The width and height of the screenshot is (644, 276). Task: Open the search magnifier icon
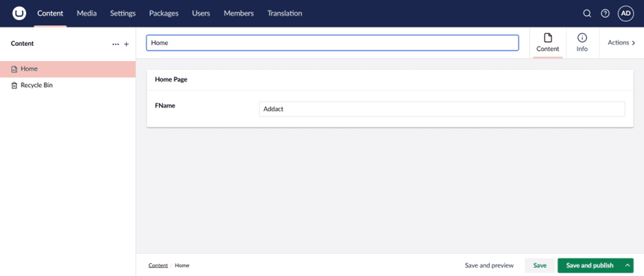click(586, 13)
